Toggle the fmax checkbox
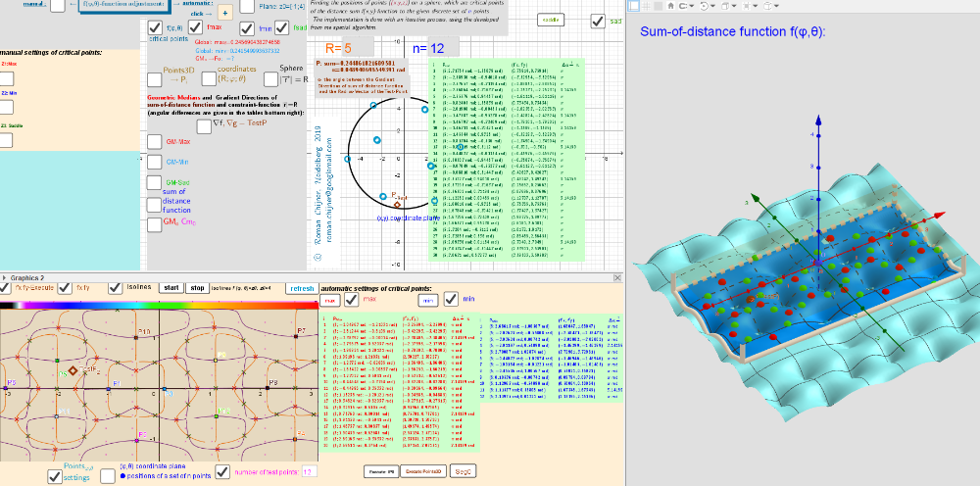 [x=196, y=28]
